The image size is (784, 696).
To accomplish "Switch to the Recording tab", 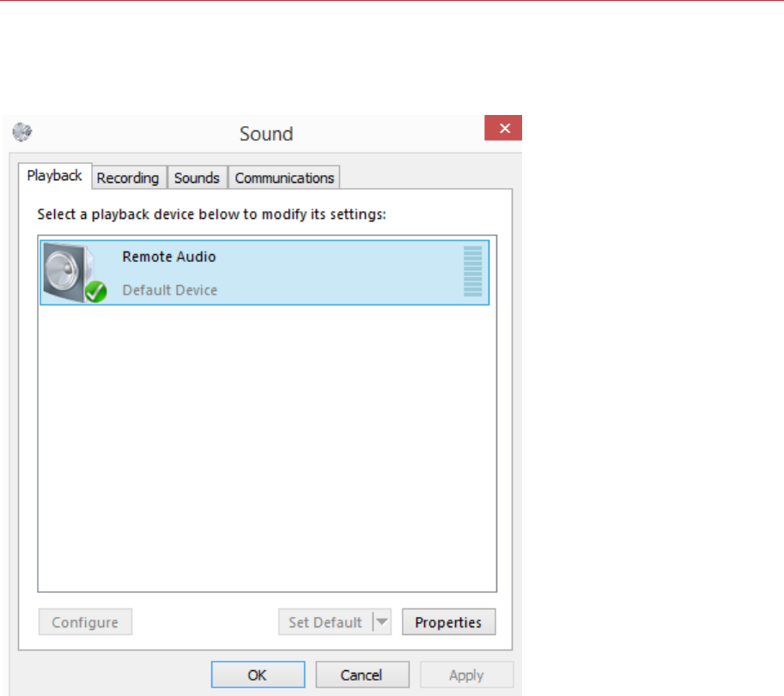I will click(x=128, y=178).
